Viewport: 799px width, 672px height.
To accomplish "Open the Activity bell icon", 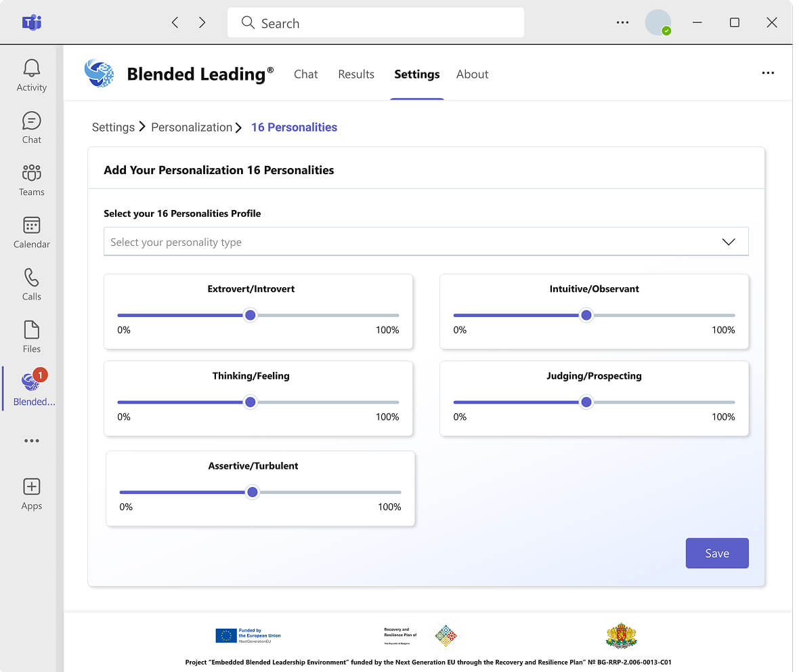I will pyautogui.click(x=31, y=68).
